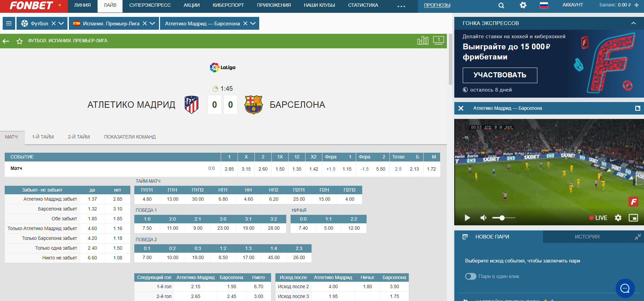Viewport: 644px width, 301px height.
Task: Open the ИСТОРИЯ bet slip tab
Action: [587, 237]
